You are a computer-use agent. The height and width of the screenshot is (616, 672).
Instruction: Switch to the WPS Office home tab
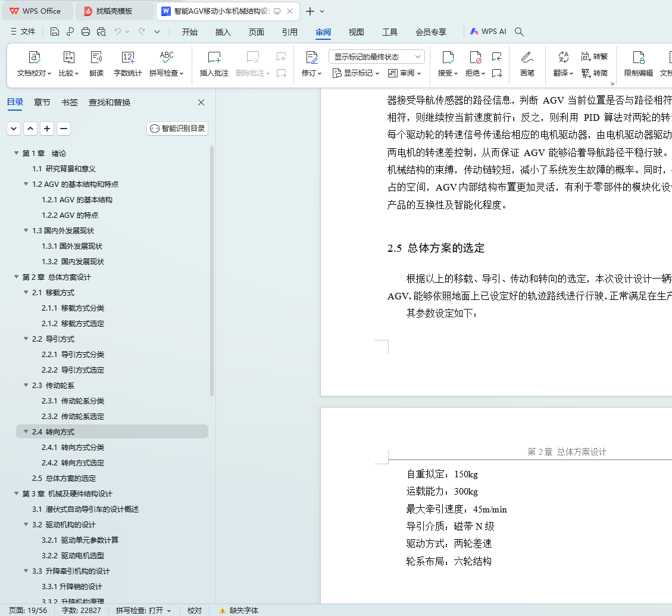[37, 11]
